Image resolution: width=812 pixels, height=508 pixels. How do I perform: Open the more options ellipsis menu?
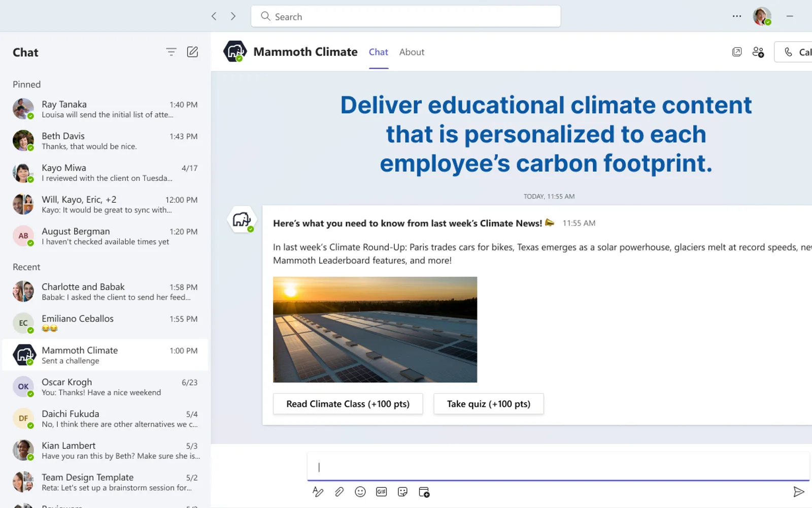[x=737, y=16]
